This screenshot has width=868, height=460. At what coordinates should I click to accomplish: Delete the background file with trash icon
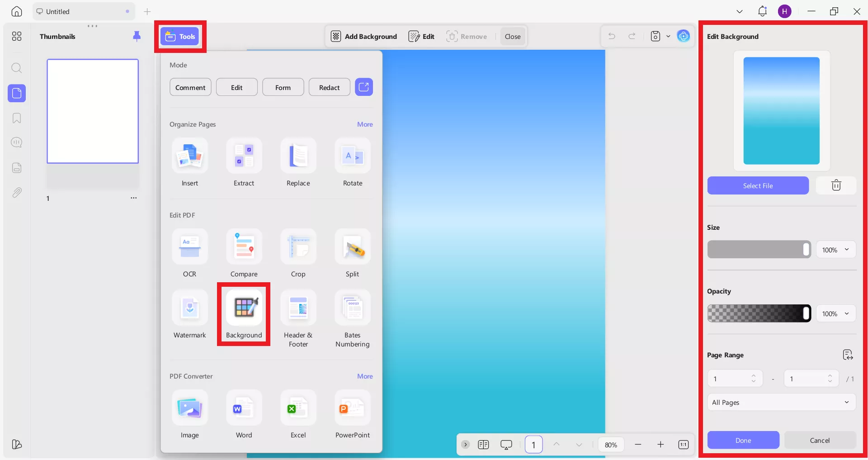(x=836, y=185)
